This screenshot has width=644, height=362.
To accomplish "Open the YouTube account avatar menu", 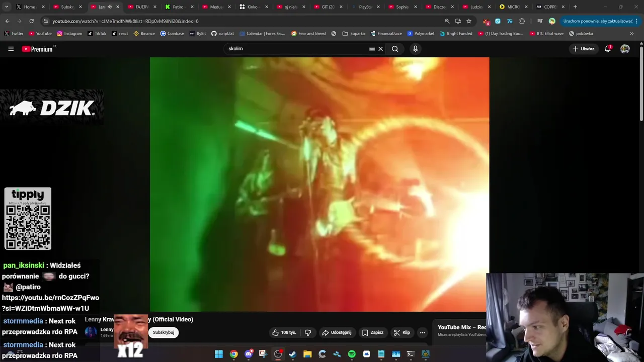I will tap(625, 49).
